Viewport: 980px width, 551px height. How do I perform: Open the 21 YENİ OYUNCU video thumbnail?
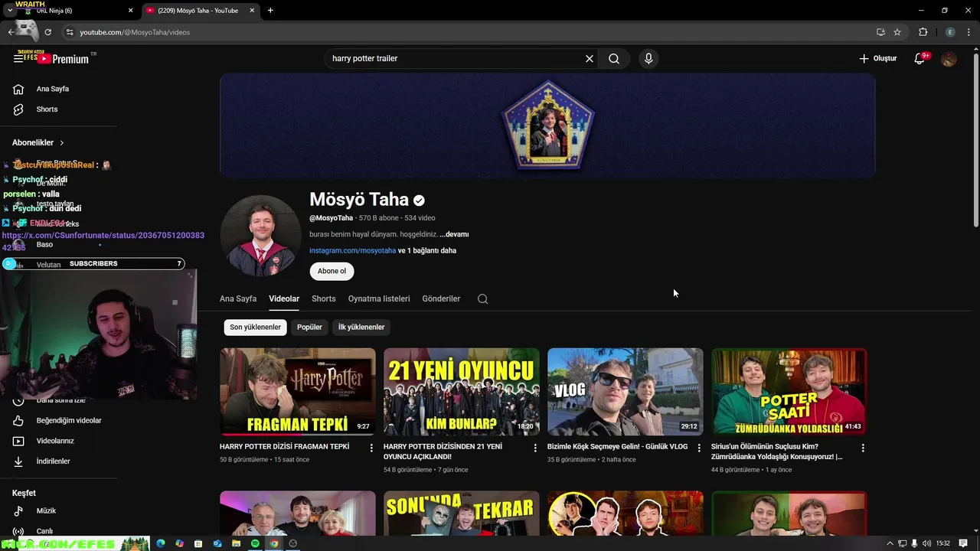tap(462, 392)
